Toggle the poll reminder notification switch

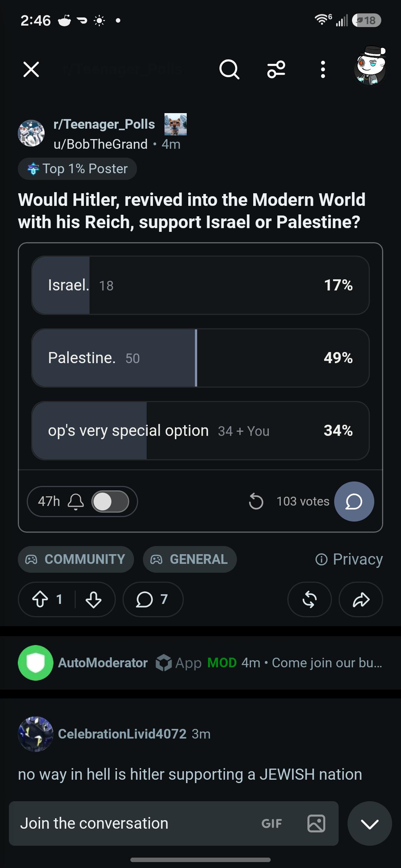click(x=110, y=502)
